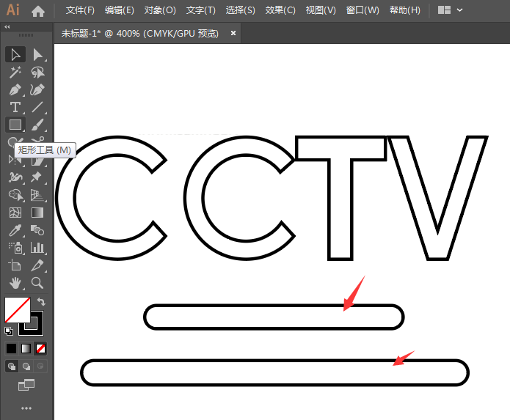Image resolution: width=510 pixels, height=420 pixels.
Task: Reset to default fill and stroke
Action: (x=9, y=331)
